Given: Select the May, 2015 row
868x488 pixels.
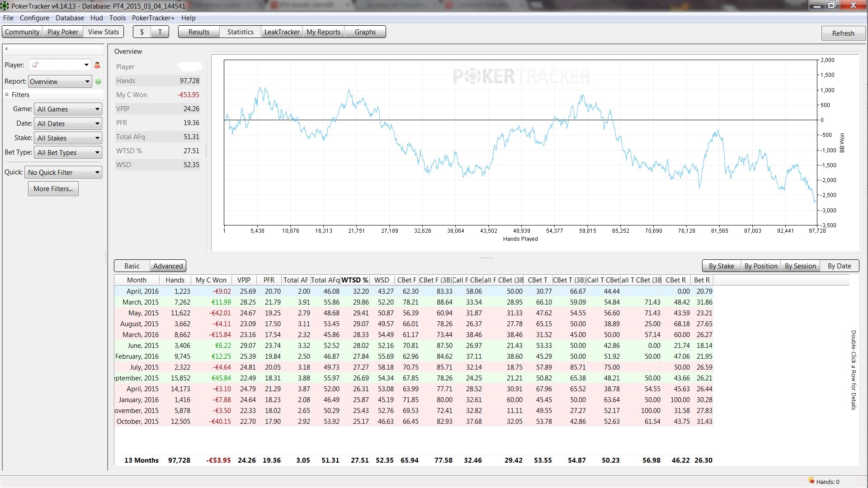Looking at the screenshot, I should tap(414, 313).
